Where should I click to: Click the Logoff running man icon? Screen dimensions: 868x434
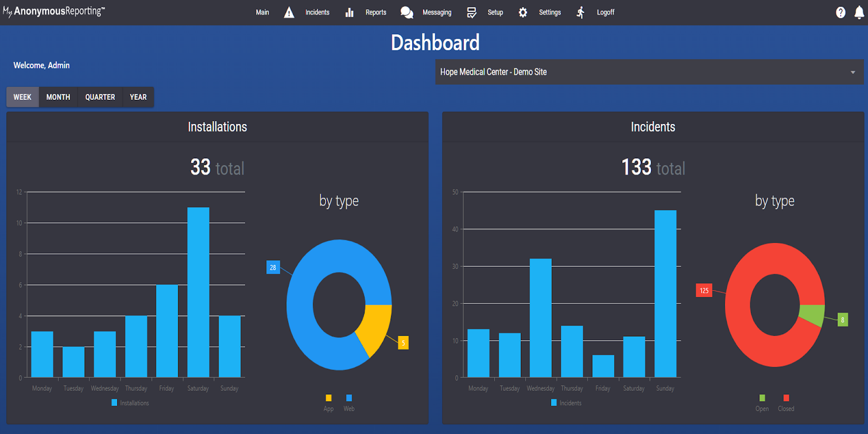click(x=580, y=12)
